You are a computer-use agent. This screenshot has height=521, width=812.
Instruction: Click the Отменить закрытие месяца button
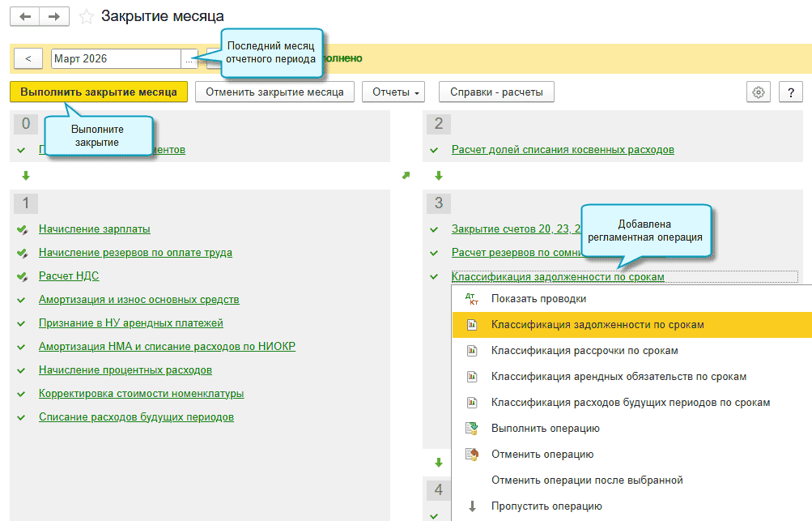tap(274, 92)
